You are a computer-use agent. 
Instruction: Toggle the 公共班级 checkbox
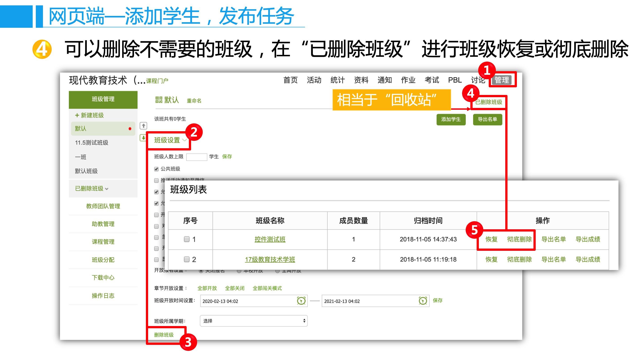tap(156, 169)
